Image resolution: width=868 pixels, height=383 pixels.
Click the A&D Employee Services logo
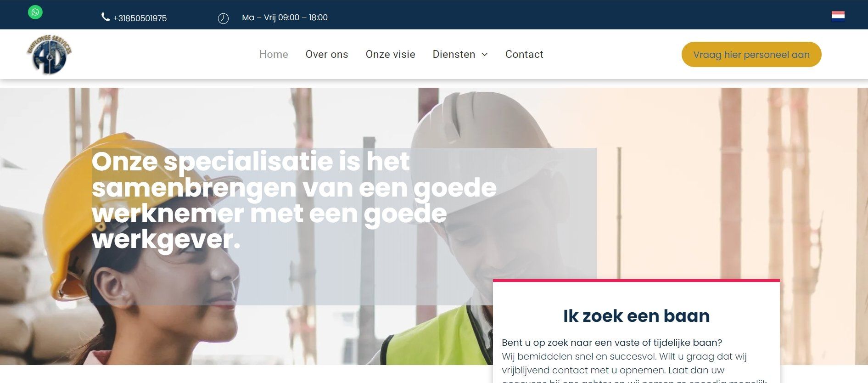click(x=49, y=54)
